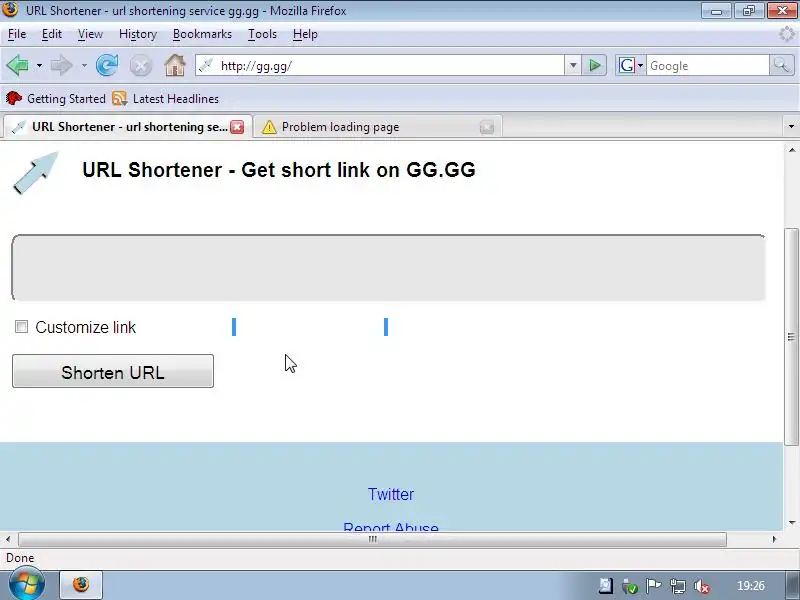Click the search magnifier icon in Google box
Image resolution: width=800 pixels, height=600 pixels.
[781, 65]
